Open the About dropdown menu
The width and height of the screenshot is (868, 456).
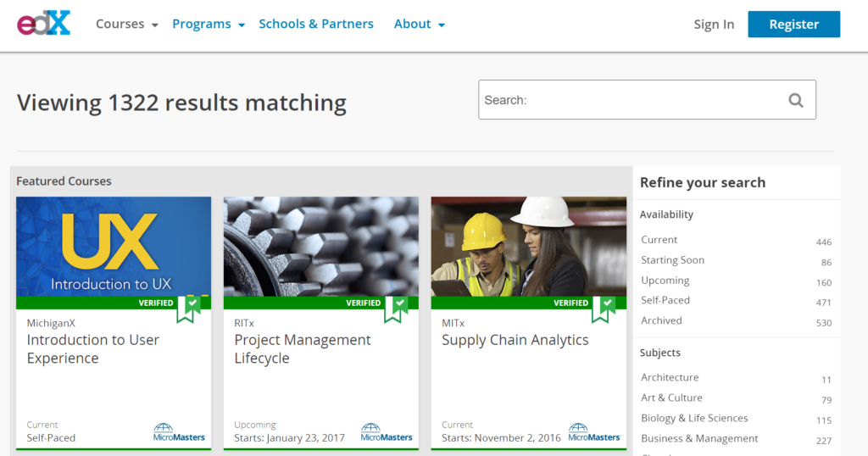(x=419, y=25)
